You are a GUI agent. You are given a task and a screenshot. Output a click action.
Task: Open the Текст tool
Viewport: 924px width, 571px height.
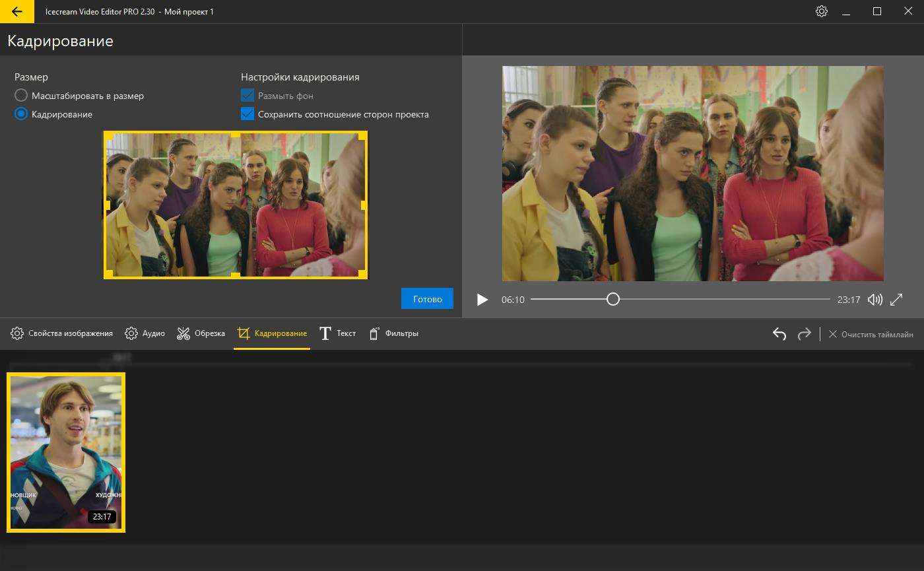tap(337, 333)
